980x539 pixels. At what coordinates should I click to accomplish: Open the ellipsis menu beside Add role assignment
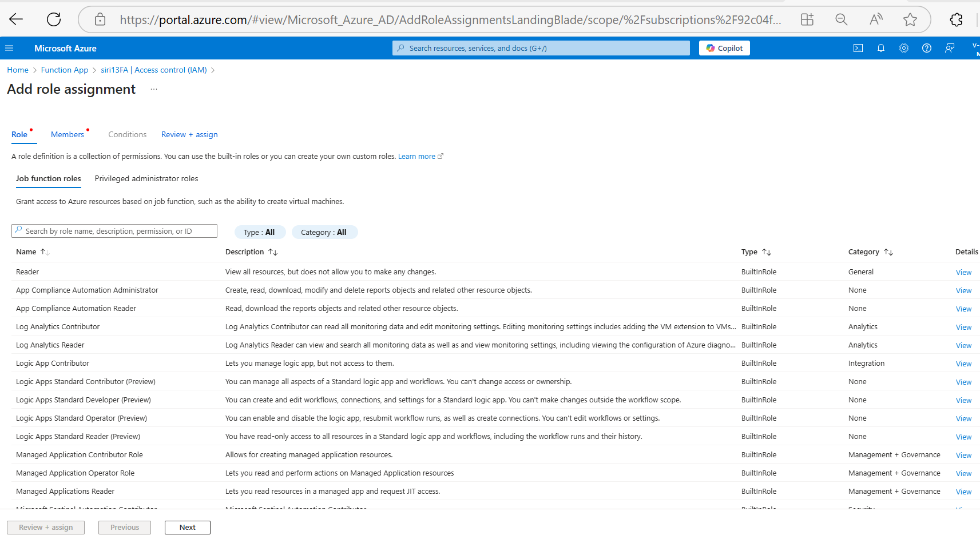(x=154, y=89)
